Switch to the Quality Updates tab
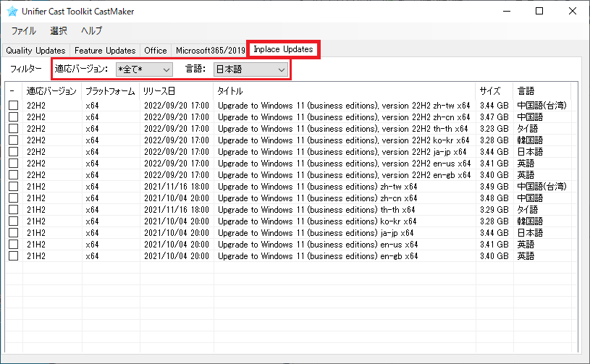The image size is (590, 364). coord(35,51)
